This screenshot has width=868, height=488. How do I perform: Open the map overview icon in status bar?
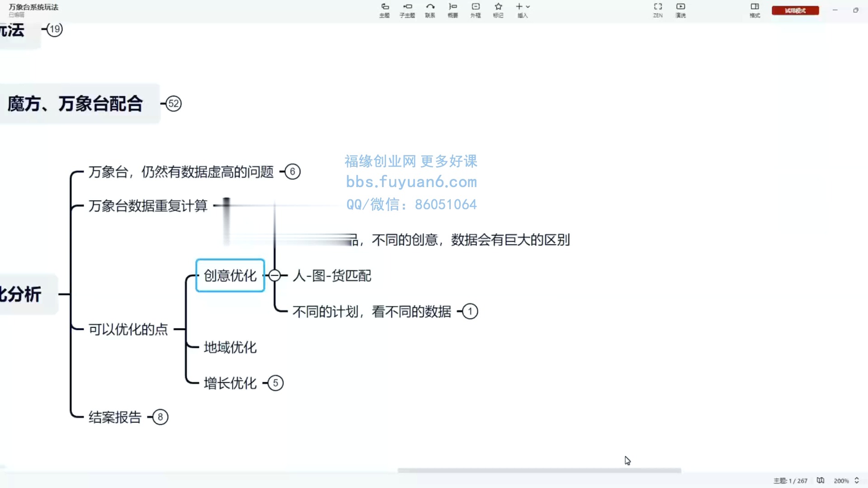(x=821, y=480)
